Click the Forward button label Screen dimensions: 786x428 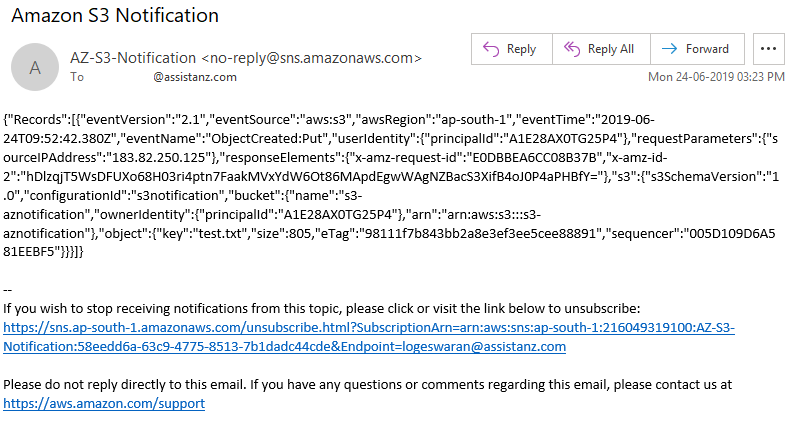pyautogui.click(x=707, y=49)
